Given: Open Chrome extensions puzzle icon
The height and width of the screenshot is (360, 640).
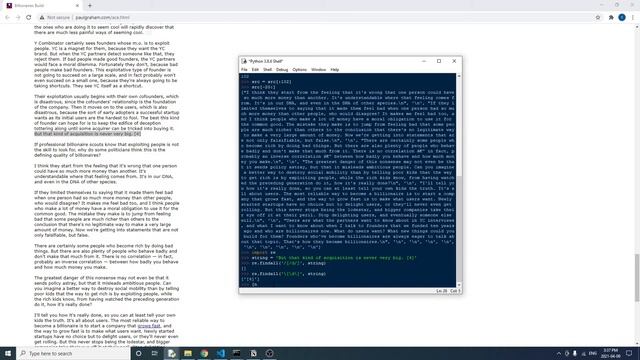Looking at the screenshot, I should coord(611,18).
